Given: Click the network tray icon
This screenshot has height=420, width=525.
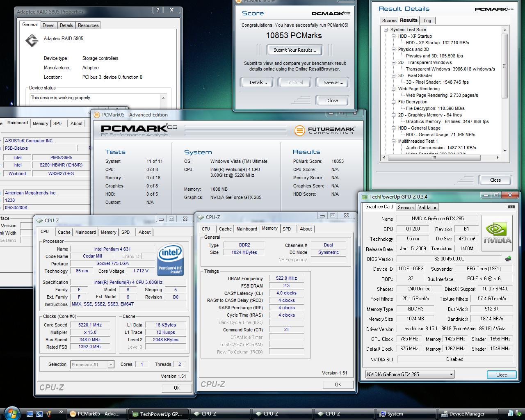Looking at the screenshot, I should tap(511, 414).
